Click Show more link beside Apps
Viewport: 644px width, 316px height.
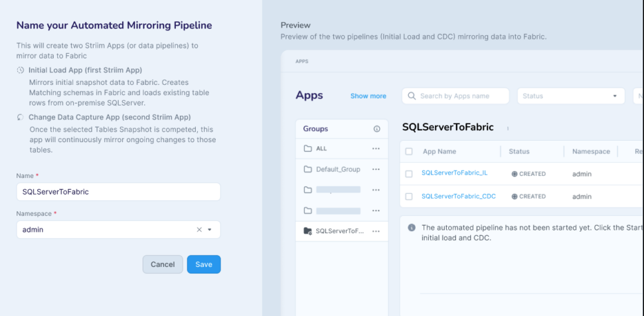click(x=368, y=96)
